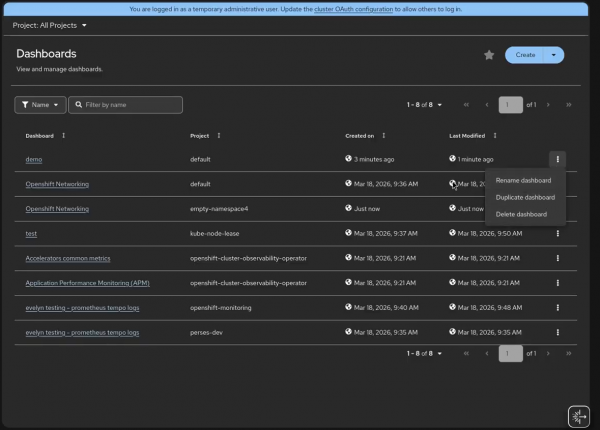Sort table by Created on column
The height and width of the screenshot is (430, 600).
click(384, 135)
